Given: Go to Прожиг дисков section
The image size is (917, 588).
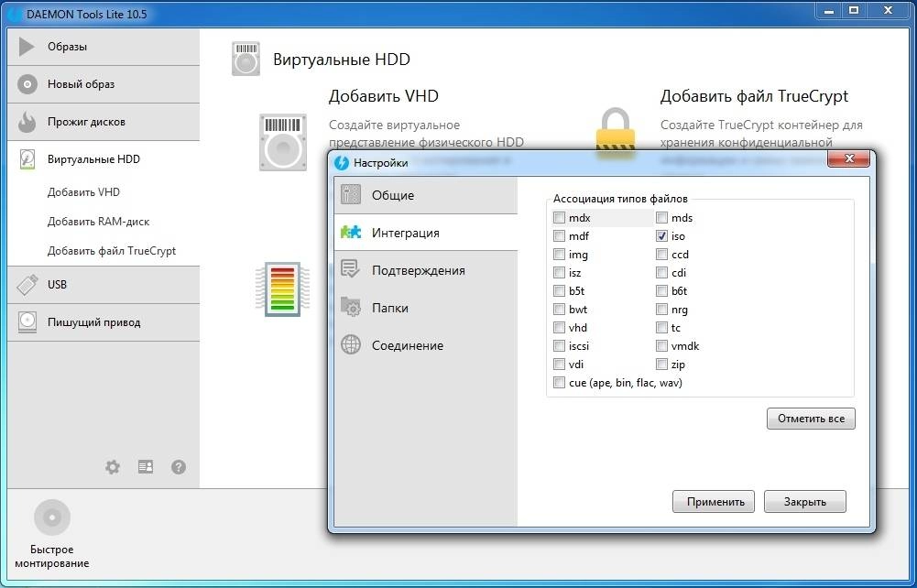Looking at the screenshot, I should click(104, 122).
